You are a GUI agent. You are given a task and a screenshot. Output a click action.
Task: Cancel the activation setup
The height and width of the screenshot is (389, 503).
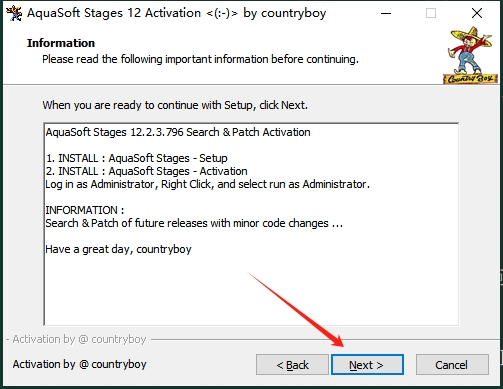(x=452, y=365)
